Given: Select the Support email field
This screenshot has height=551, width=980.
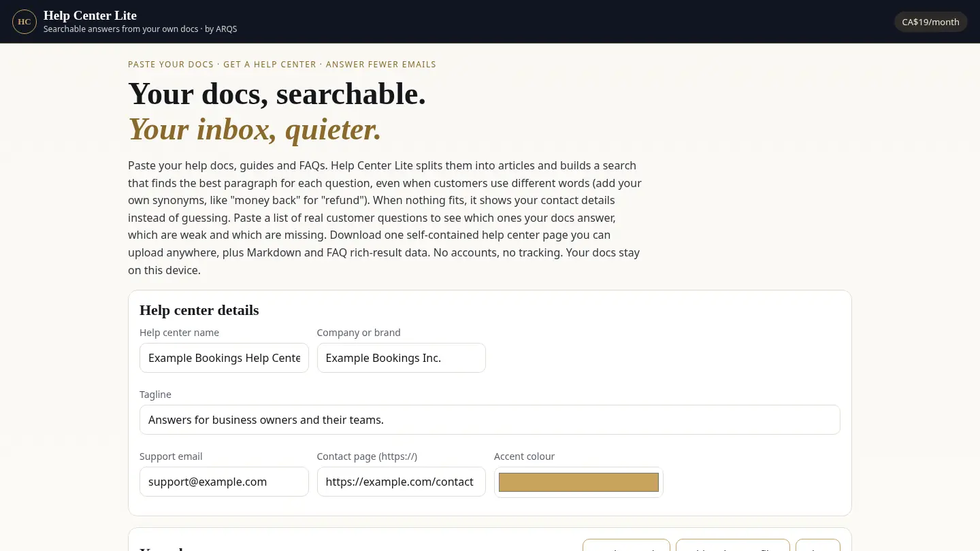Looking at the screenshot, I should pyautogui.click(x=224, y=482).
